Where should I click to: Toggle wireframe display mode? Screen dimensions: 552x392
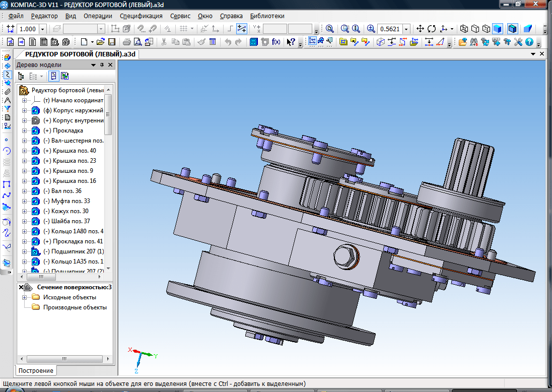click(464, 29)
